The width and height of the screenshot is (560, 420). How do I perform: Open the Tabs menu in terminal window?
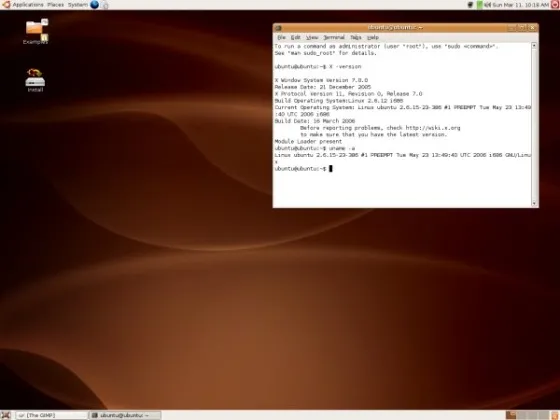pyautogui.click(x=356, y=37)
